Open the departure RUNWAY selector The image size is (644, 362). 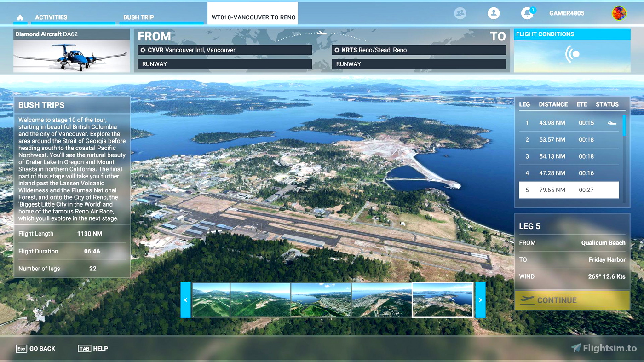[x=225, y=64]
